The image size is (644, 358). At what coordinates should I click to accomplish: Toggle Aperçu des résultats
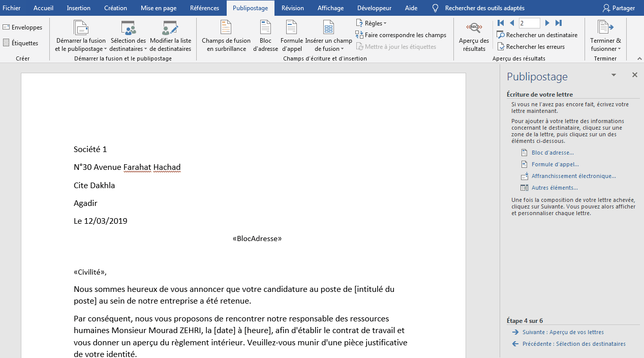[x=474, y=36]
